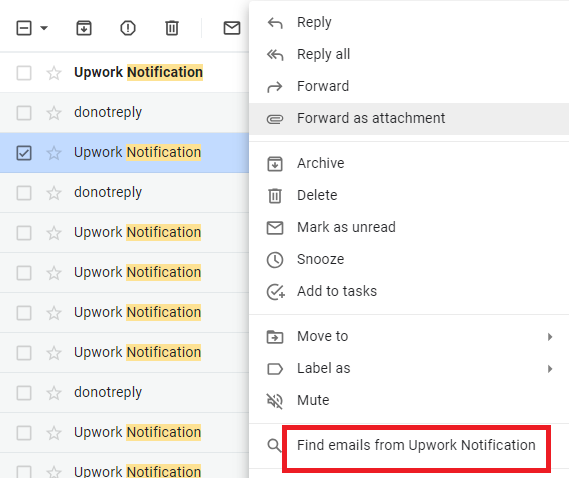This screenshot has height=478, width=569.
Task: Star the bold unread Upwork Notification email
Action: [54, 73]
